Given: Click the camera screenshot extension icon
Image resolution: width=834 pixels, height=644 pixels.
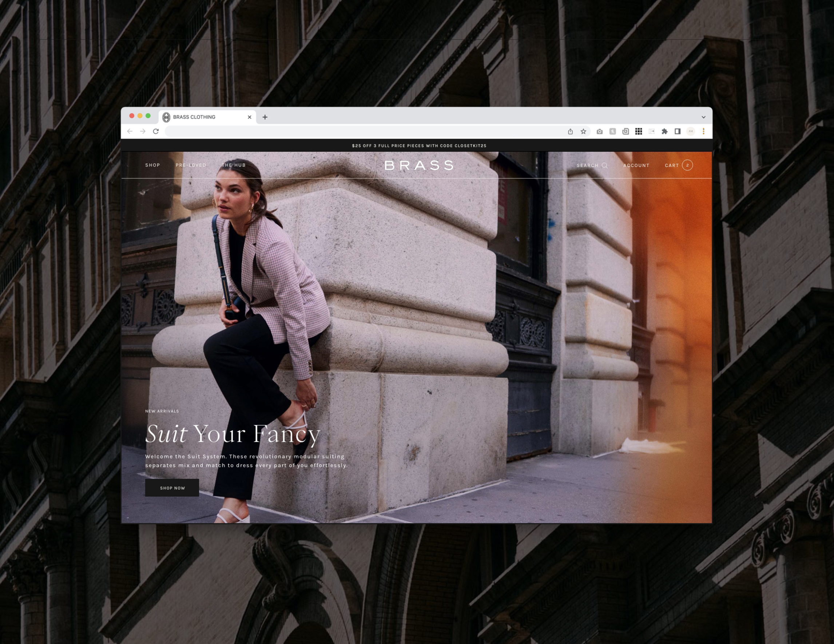Looking at the screenshot, I should 600,131.
